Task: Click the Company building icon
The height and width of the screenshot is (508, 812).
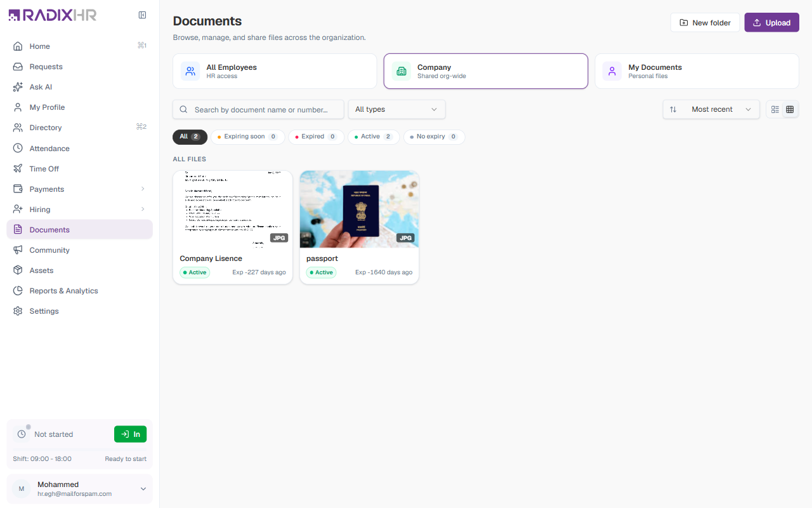Action: click(x=401, y=71)
